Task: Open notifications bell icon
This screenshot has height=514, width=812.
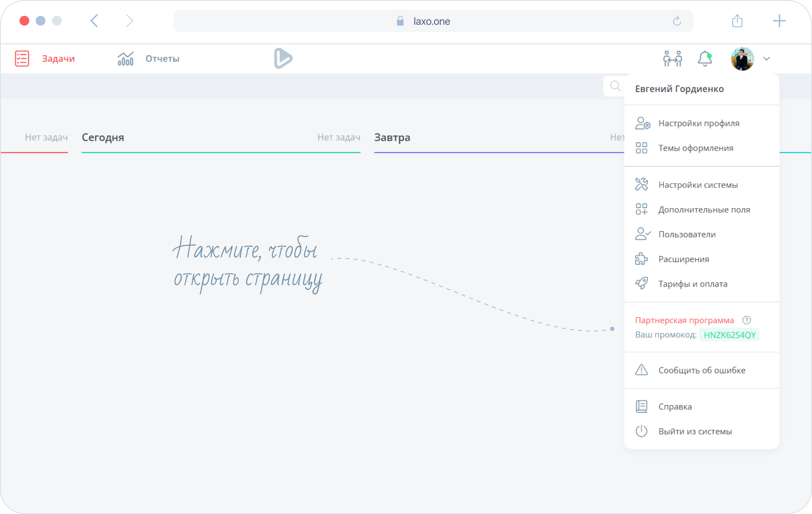Action: point(705,58)
